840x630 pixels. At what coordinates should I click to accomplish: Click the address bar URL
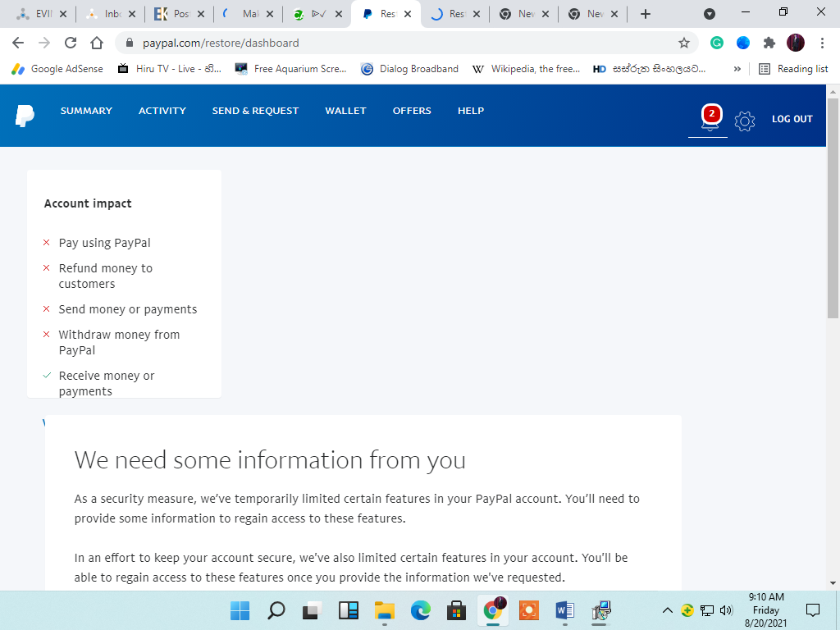[x=221, y=43]
